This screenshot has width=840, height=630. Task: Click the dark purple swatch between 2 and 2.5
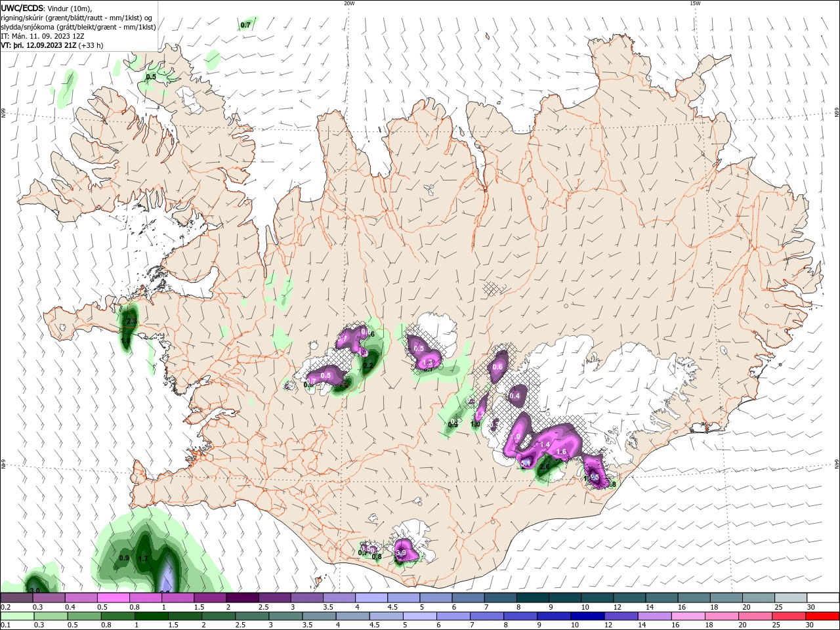[x=241, y=598]
